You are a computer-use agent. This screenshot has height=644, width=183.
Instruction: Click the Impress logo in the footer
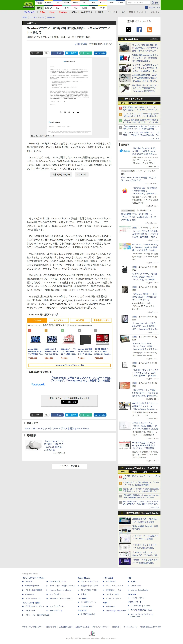[x=92, y=633]
